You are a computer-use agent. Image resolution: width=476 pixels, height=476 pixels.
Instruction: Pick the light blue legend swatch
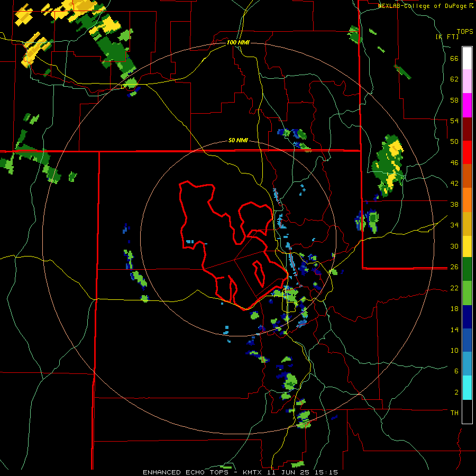(x=467, y=364)
